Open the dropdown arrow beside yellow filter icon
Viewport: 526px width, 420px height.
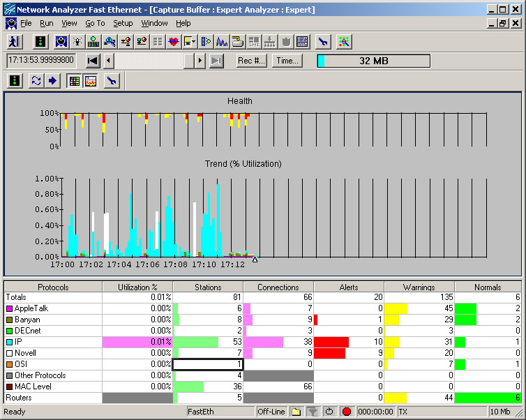click(x=195, y=42)
